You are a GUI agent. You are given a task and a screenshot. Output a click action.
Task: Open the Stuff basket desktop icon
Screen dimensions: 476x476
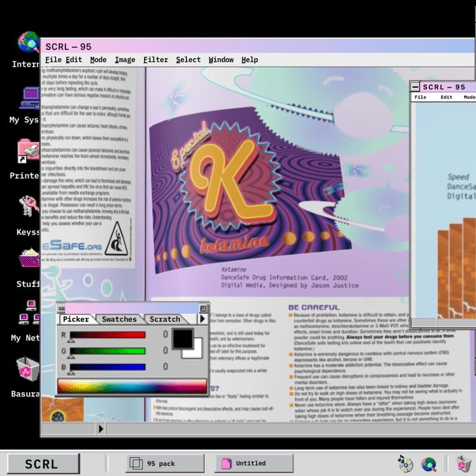point(30,258)
